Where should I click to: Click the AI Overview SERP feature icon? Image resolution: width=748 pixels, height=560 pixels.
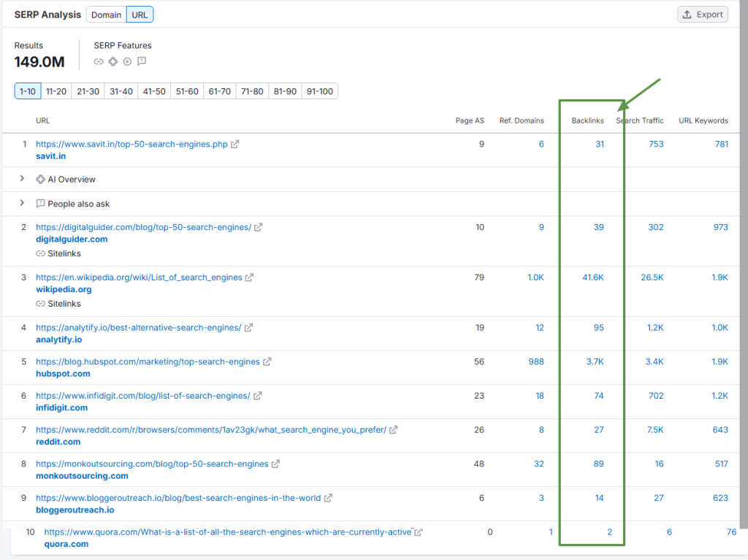click(x=112, y=61)
